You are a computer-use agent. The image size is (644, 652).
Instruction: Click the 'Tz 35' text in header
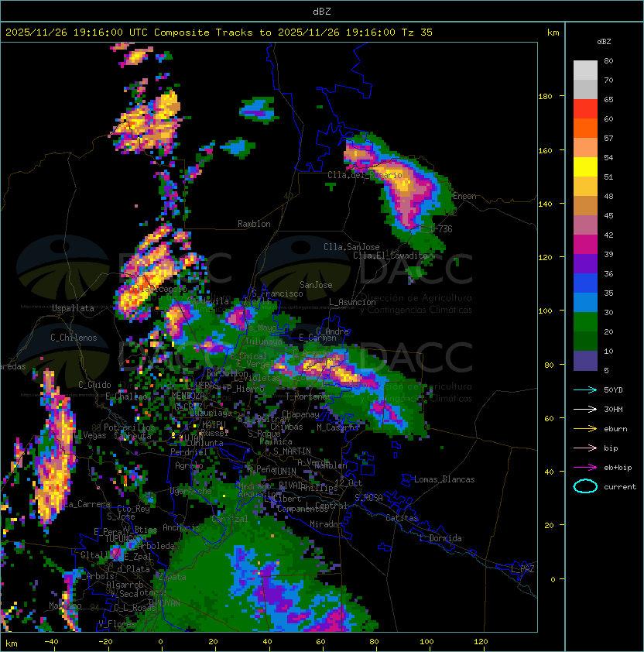click(x=417, y=33)
